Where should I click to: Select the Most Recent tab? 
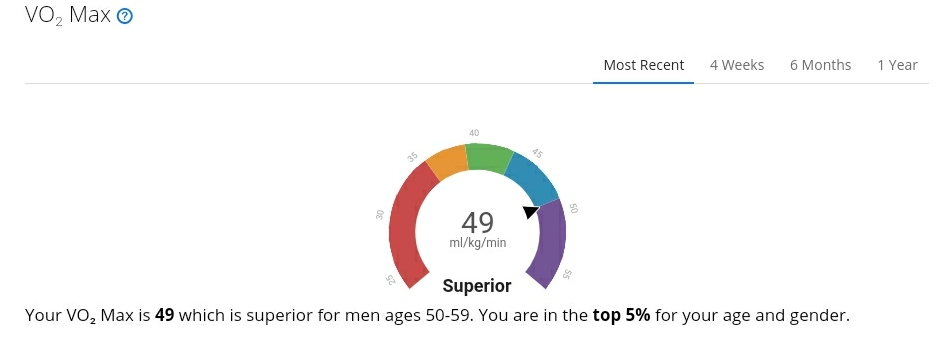[644, 65]
